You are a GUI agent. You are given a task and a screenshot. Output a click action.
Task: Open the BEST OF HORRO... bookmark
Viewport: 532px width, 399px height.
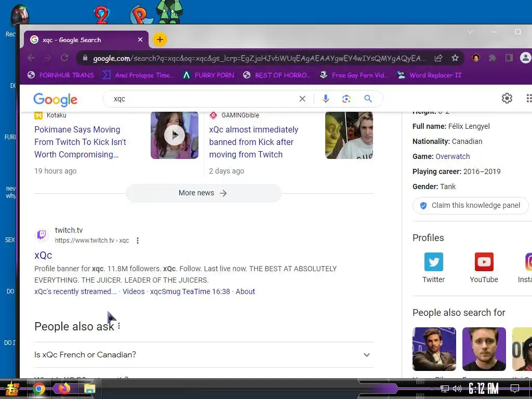click(276, 75)
